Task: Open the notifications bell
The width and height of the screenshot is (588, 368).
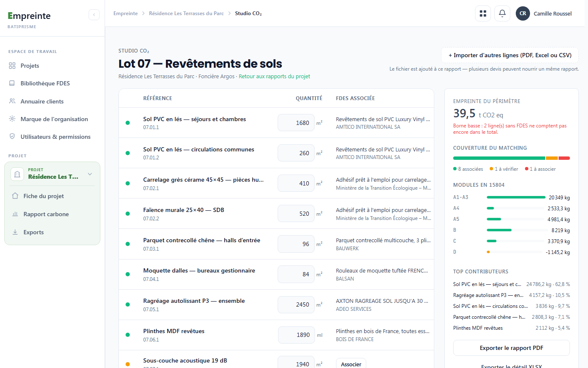Action: pyautogui.click(x=502, y=13)
